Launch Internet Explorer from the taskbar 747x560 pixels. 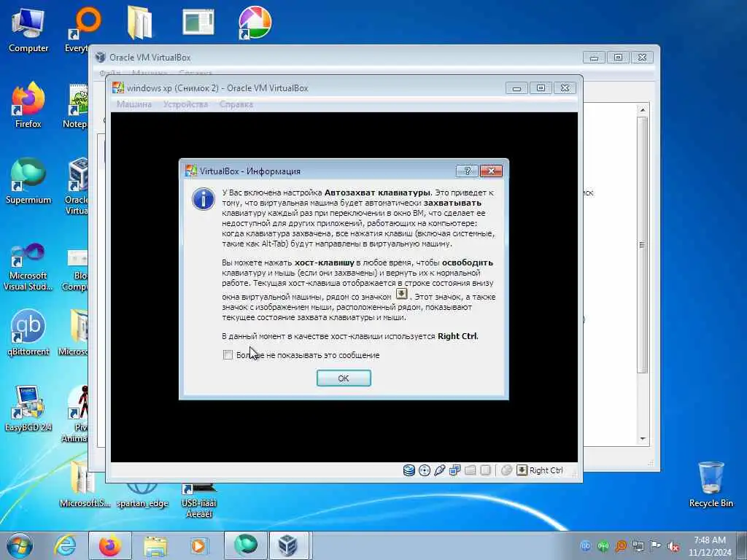coord(65,545)
